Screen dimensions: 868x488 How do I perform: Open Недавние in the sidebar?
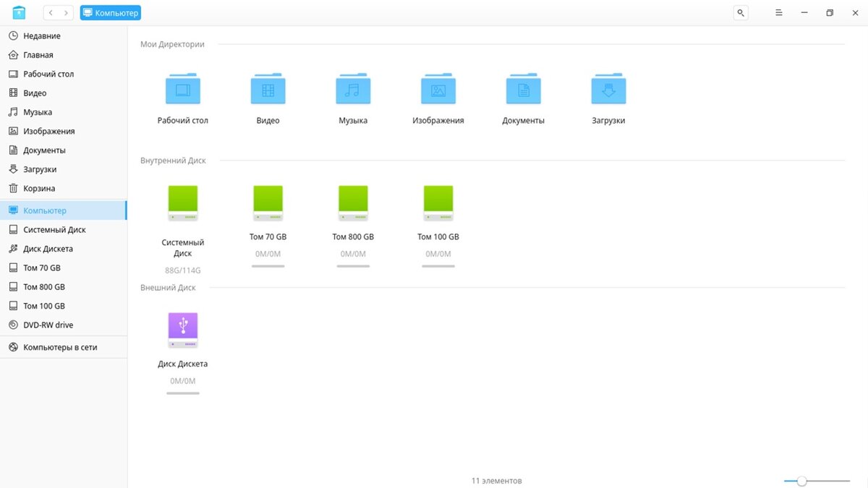64,36
